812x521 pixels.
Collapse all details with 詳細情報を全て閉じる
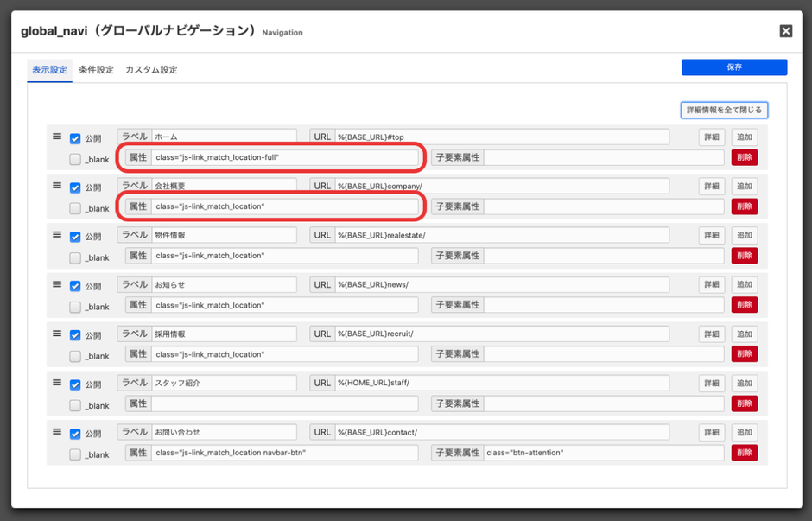click(x=724, y=110)
